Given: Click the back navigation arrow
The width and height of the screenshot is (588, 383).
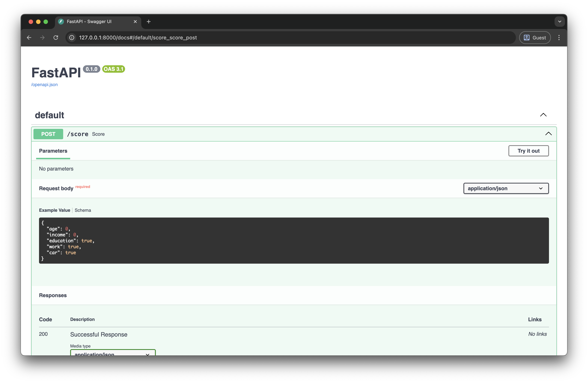Looking at the screenshot, I should [29, 38].
